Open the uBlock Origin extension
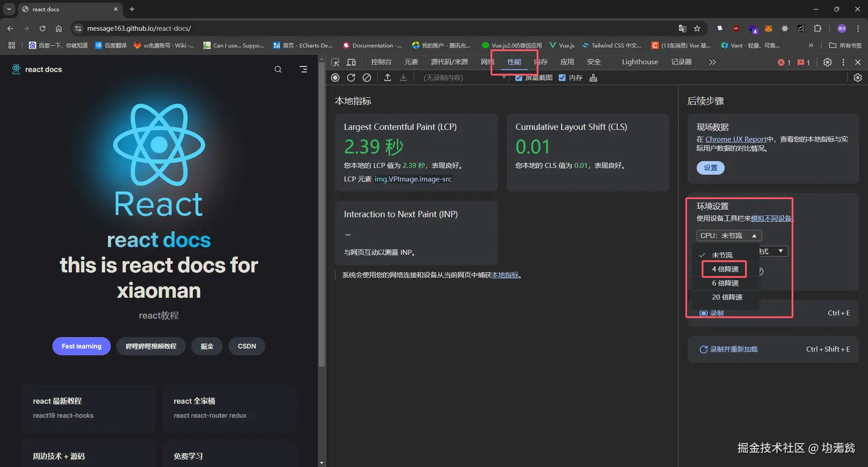Viewport: 868px width, 467px height. point(736,29)
